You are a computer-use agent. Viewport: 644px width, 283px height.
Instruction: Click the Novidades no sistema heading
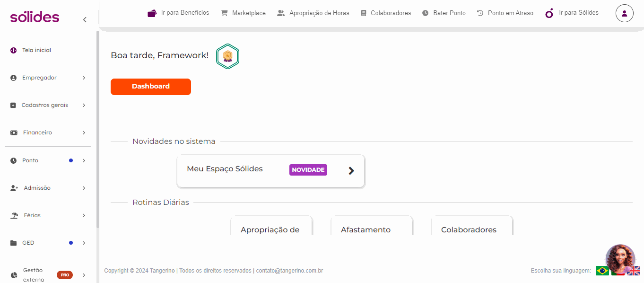(174, 141)
